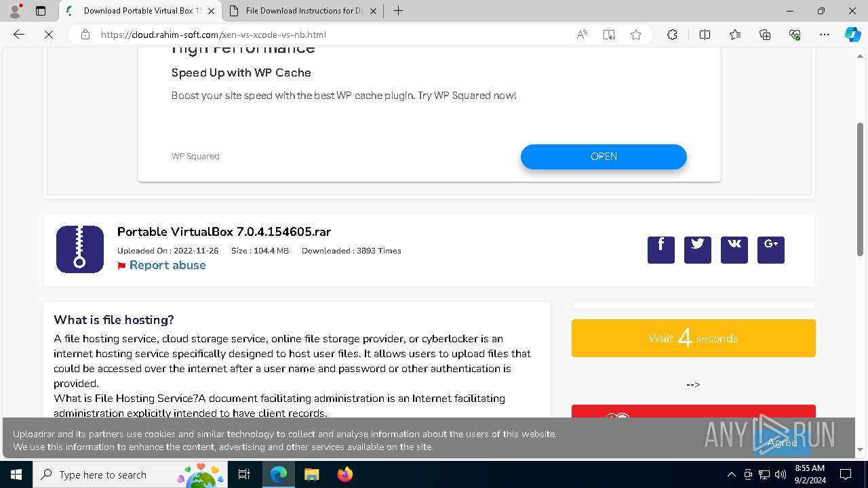Open Task View on taskbar

245,474
